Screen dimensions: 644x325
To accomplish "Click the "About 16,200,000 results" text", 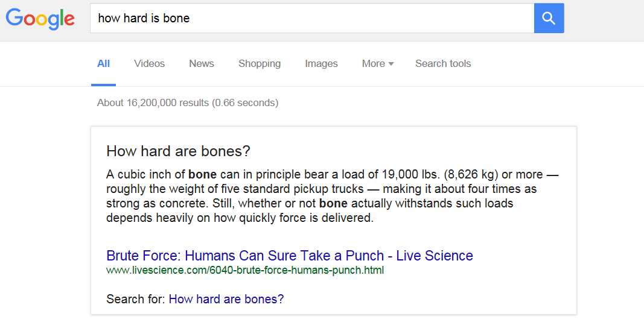I will (188, 103).
